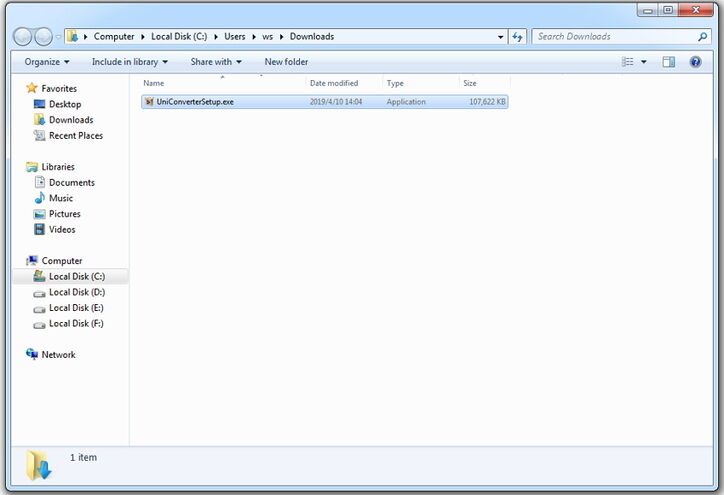The image size is (724, 495).
Task: Open Local Disk (E:) in navigation pane
Action: tap(76, 308)
